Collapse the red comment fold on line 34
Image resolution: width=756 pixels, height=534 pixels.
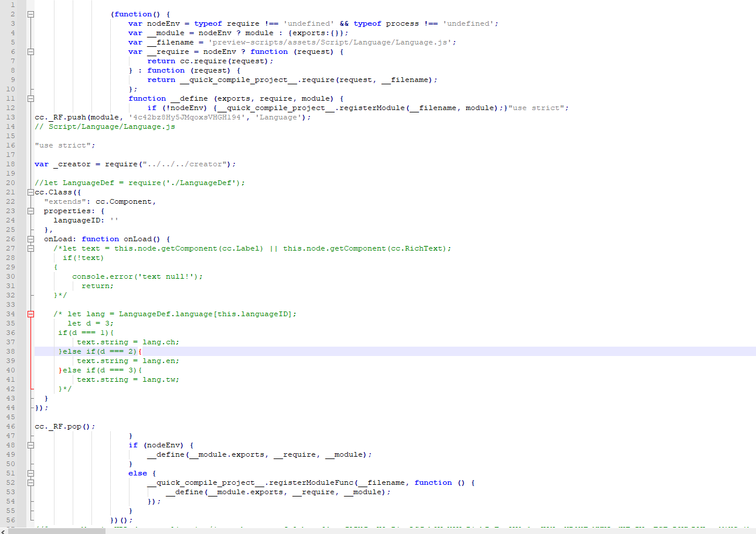coord(30,314)
